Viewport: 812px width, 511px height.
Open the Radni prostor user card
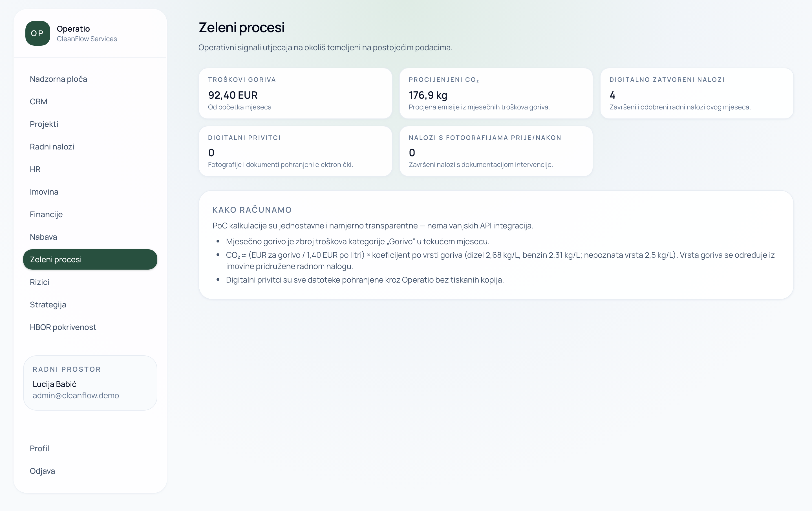[90, 383]
